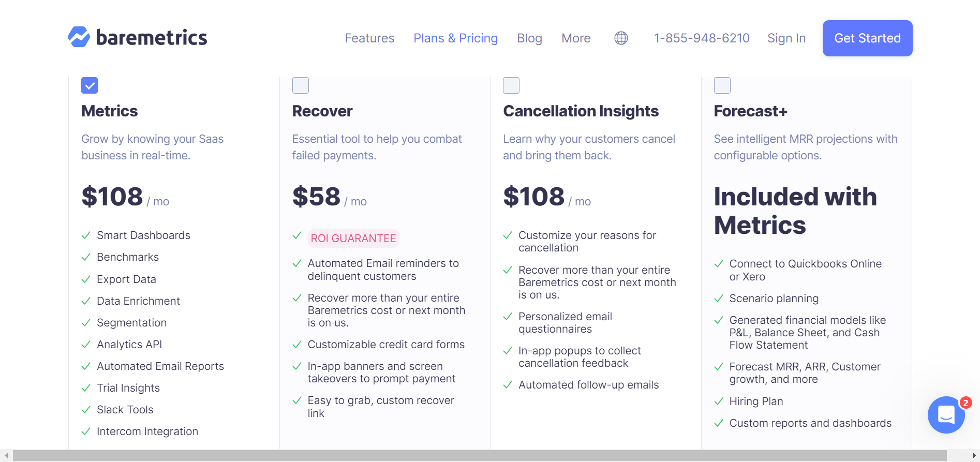The image size is (980, 462).
Task: Call the 1-855-948-6210 phone link
Action: coord(702,38)
